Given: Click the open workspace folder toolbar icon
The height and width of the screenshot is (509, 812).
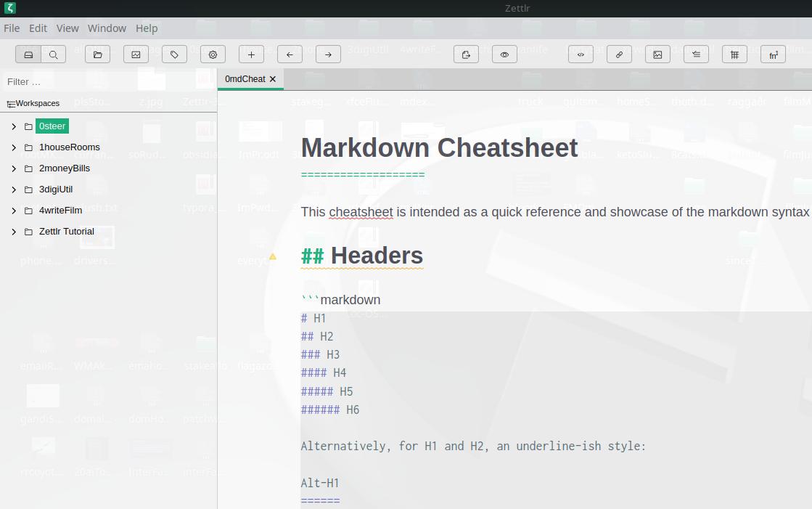Looking at the screenshot, I should click(98, 54).
